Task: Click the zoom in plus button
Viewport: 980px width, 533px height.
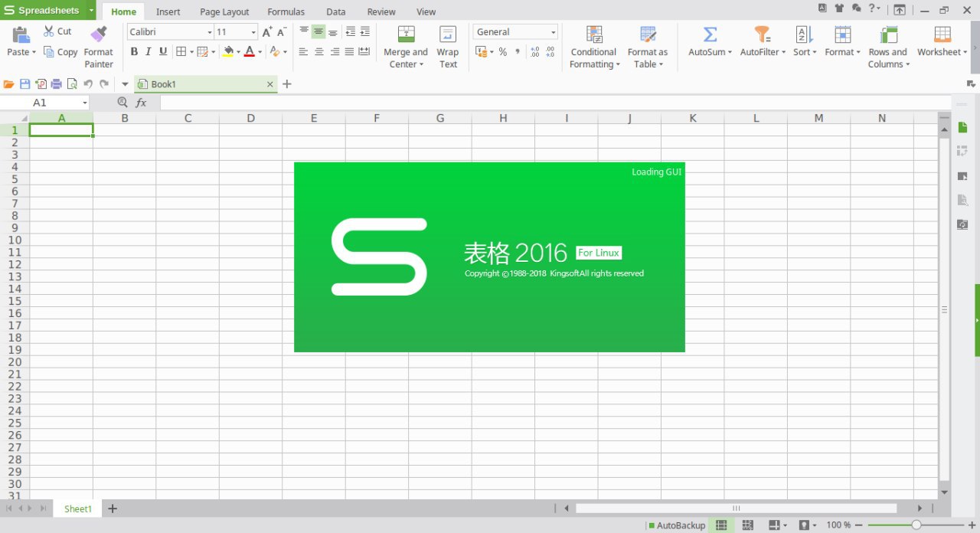Action: 972,525
